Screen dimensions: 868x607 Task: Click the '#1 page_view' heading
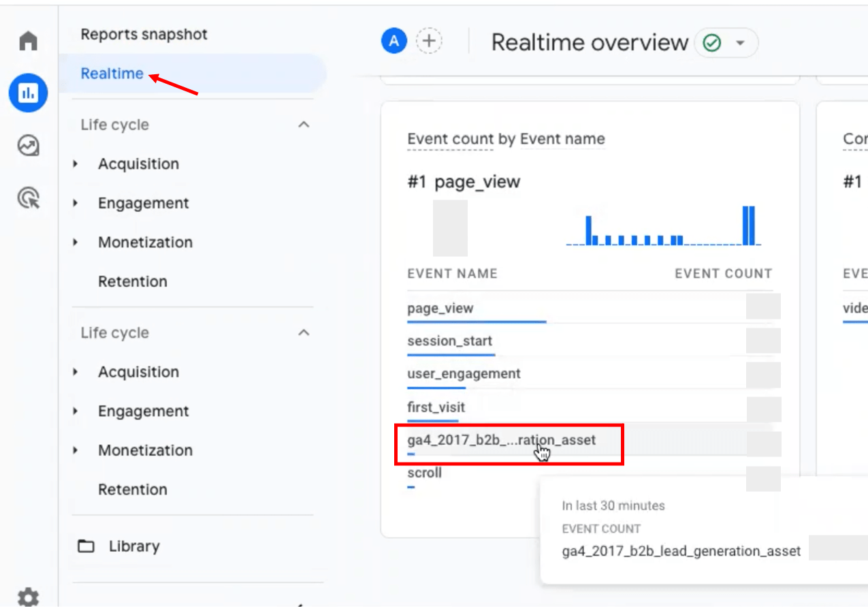[464, 182]
